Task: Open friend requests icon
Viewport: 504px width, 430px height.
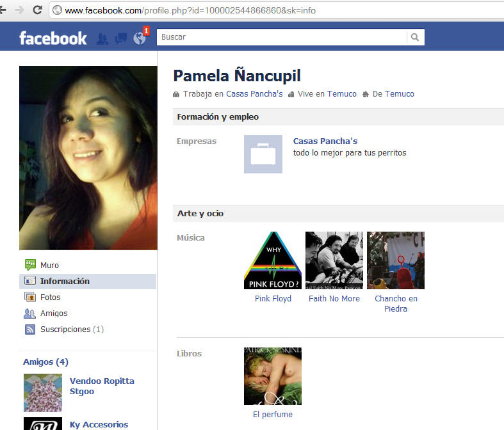Action: coord(102,39)
